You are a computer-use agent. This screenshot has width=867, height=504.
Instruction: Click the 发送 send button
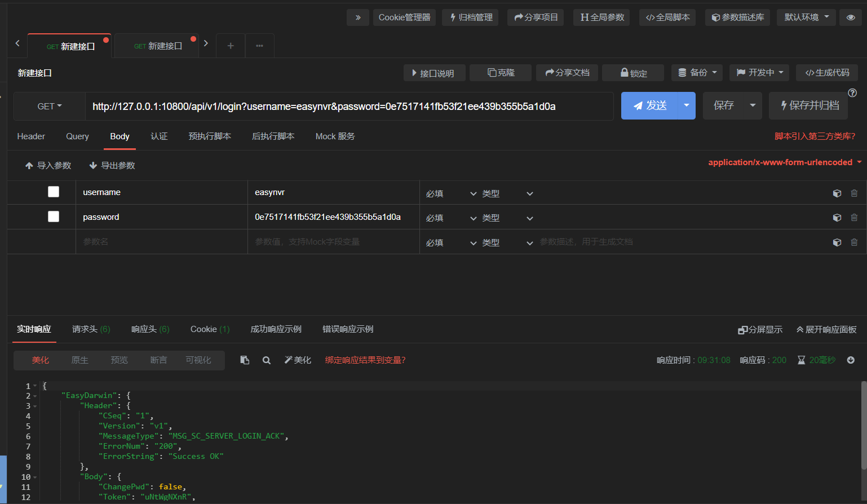(x=649, y=105)
